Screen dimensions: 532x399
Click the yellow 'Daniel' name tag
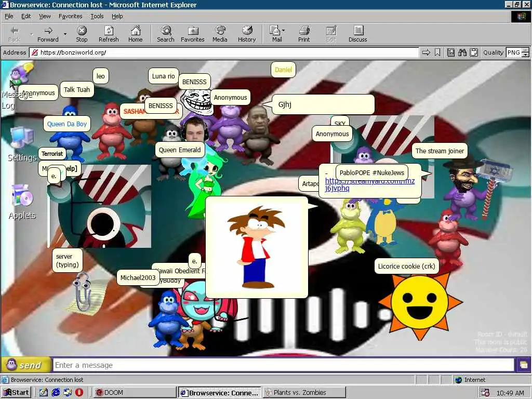[283, 70]
